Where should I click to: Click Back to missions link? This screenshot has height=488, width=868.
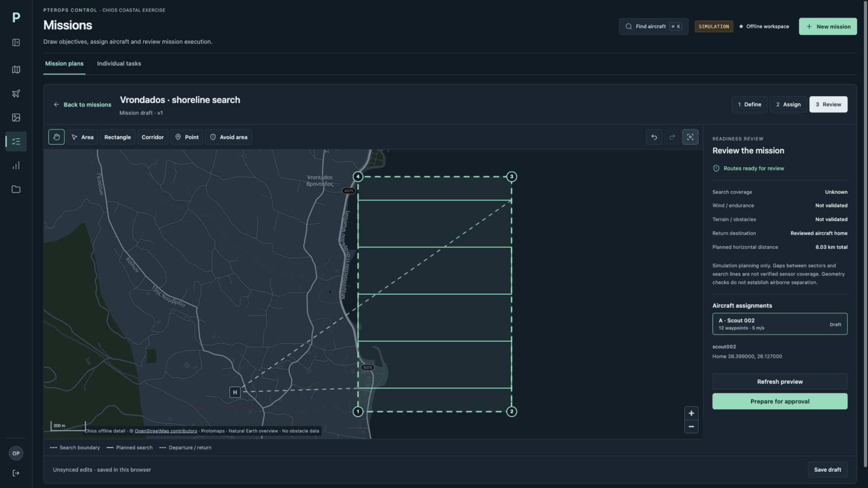tap(82, 104)
